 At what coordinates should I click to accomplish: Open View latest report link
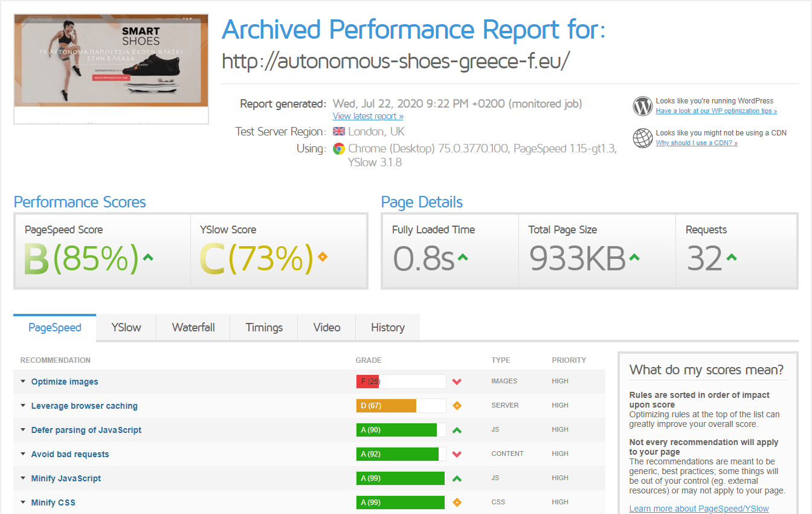(x=368, y=116)
